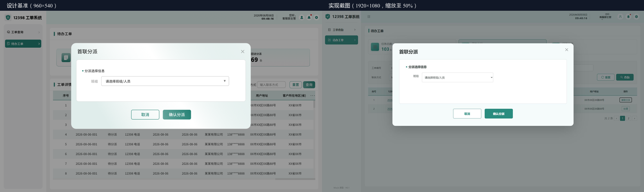Open the 请选择班组/人员 dropdown in the right implementation dialog
Image resolution: width=644 pixels, height=192 pixels.
[458, 78]
